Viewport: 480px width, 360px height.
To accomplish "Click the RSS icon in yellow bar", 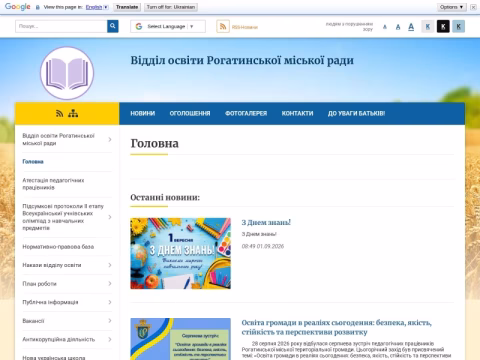I will click(x=59, y=114).
